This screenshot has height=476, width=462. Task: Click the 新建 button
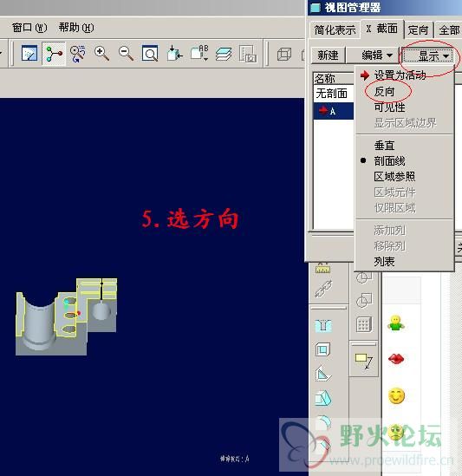[328, 55]
